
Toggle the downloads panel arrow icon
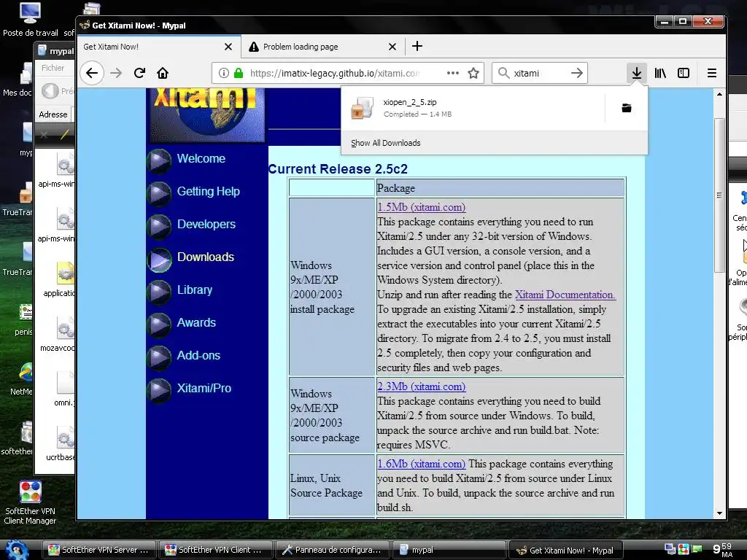coord(636,73)
